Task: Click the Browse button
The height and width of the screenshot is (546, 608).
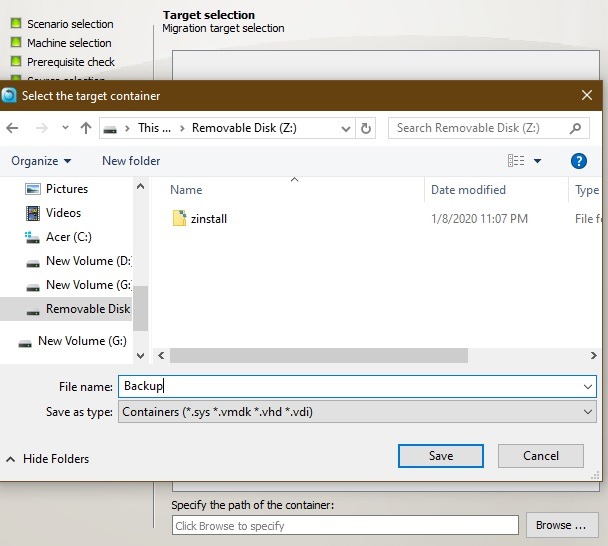Action: (x=560, y=525)
